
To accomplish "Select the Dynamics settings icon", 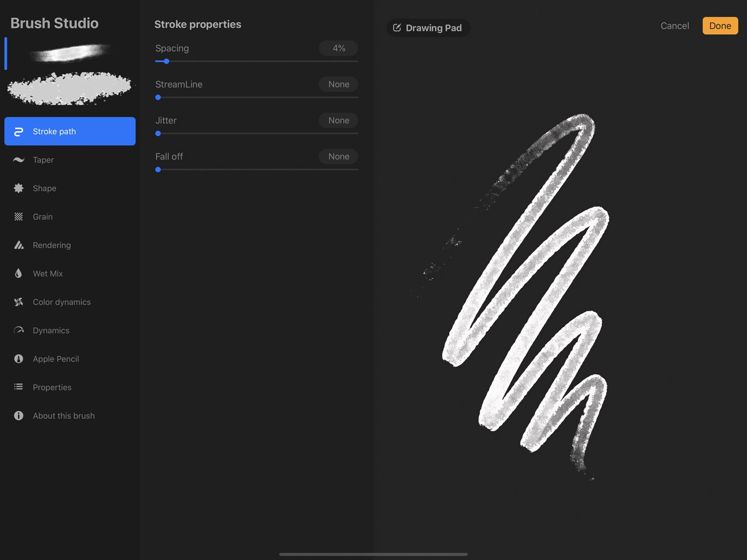I will 19,330.
